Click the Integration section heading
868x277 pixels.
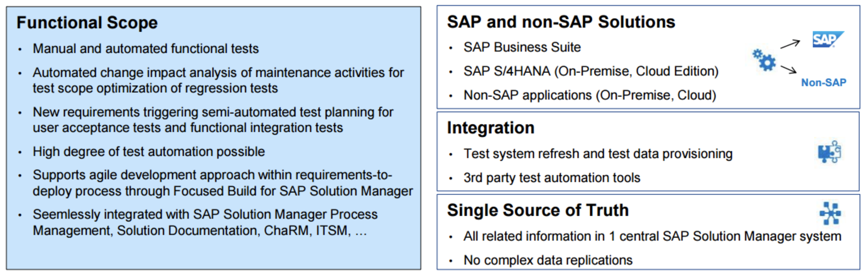(491, 128)
